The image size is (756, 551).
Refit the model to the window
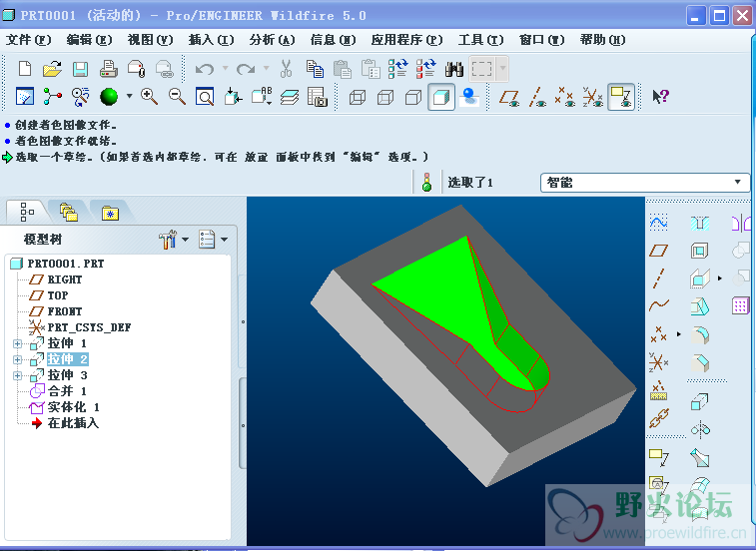click(x=205, y=97)
